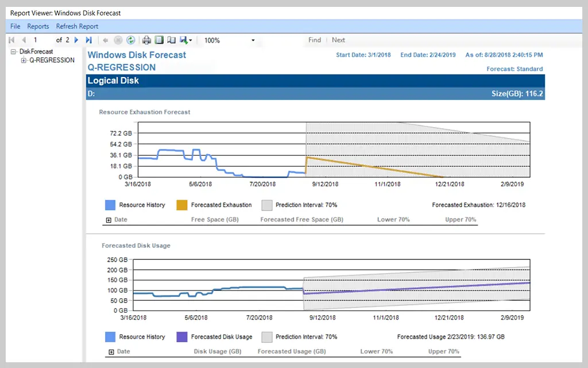Open the File menu

(15, 26)
